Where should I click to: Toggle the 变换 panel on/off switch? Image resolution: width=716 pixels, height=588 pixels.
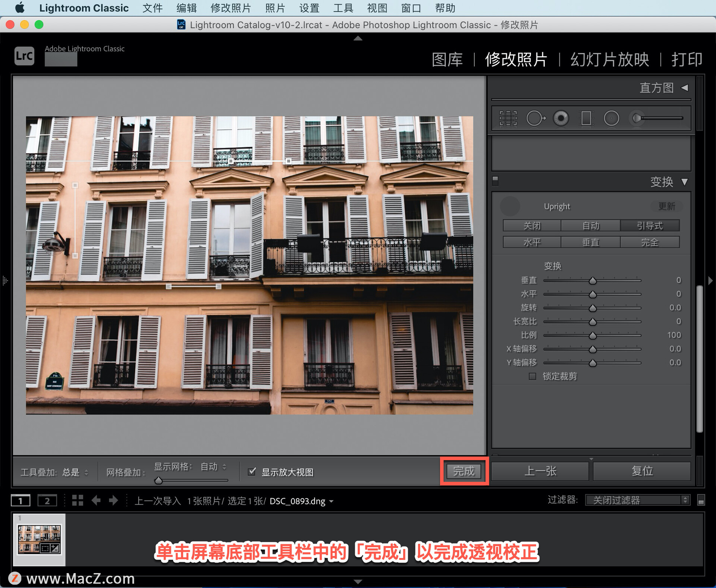495,180
